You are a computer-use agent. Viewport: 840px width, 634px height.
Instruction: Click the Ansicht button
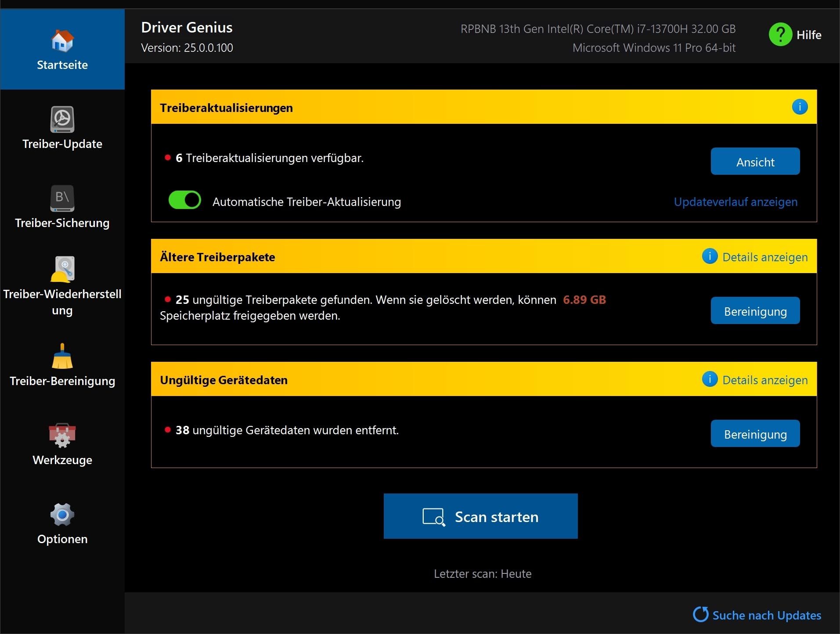point(755,161)
